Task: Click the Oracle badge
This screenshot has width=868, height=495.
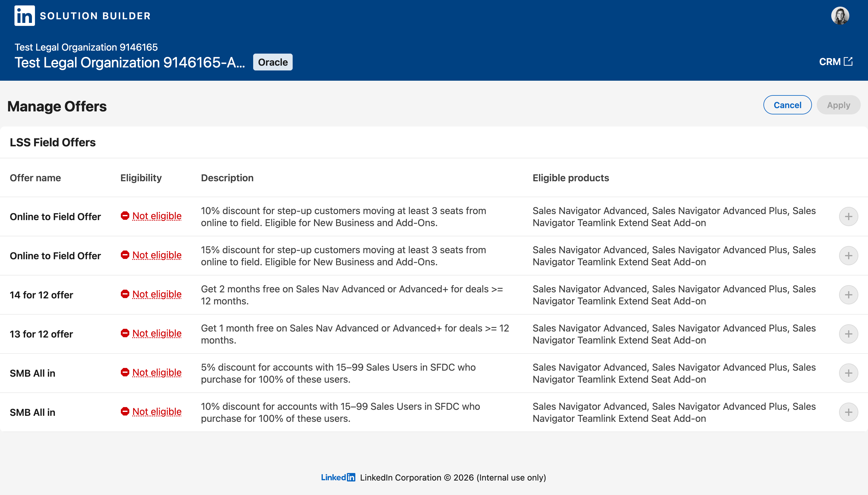Action: 272,62
